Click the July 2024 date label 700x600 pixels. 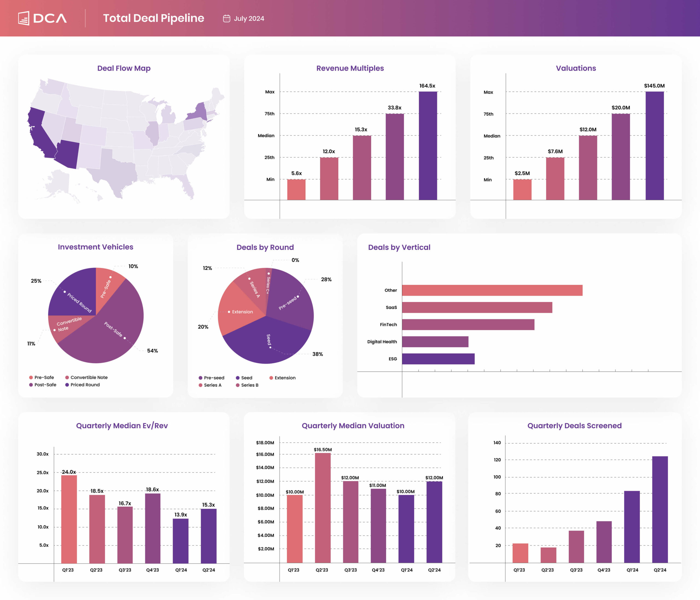[249, 19]
